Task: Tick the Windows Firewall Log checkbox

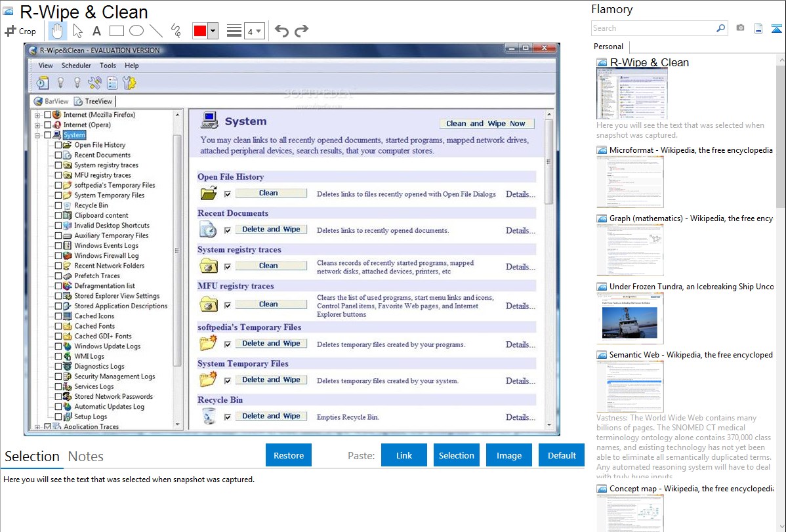Action: [x=58, y=256]
